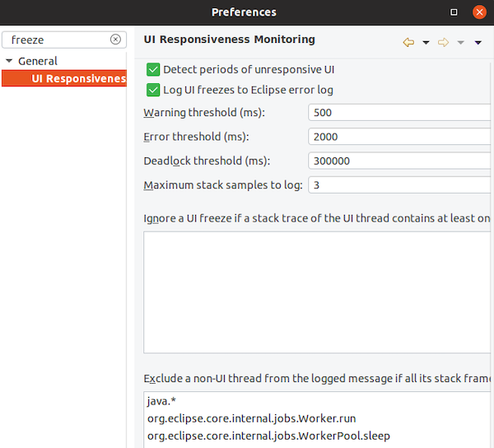Screen dimensions: 494x448
Task: Uncheck 'Log UI freezes to Eclipse error log'
Action: tap(153, 90)
